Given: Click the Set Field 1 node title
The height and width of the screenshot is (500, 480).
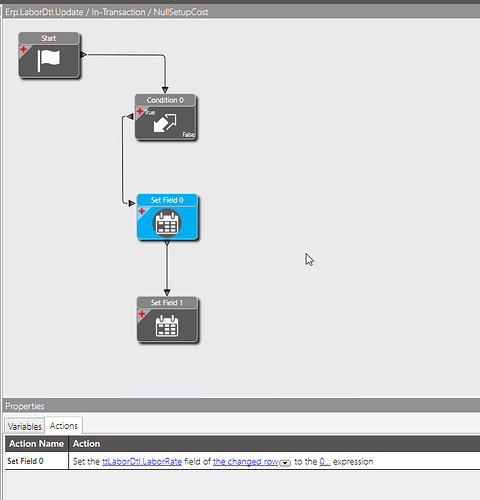Looking at the screenshot, I should pyautogui.click(x=167, y=303).
